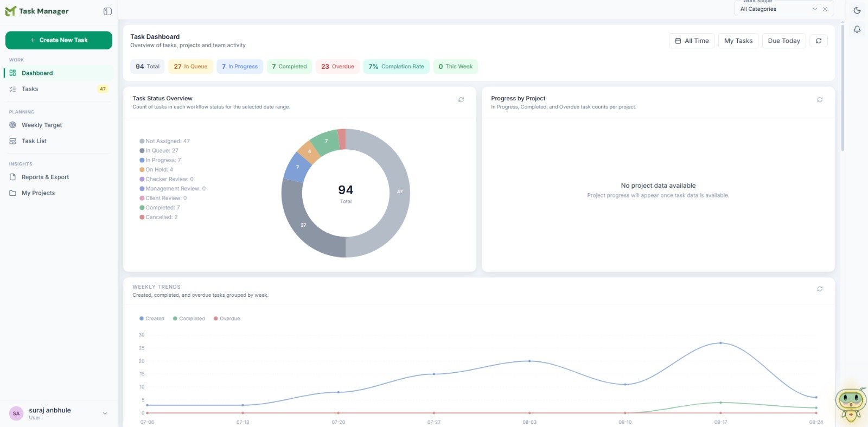
Task: Open notifications bell icon
Action: pyautogui.click(x=857, y=29)
